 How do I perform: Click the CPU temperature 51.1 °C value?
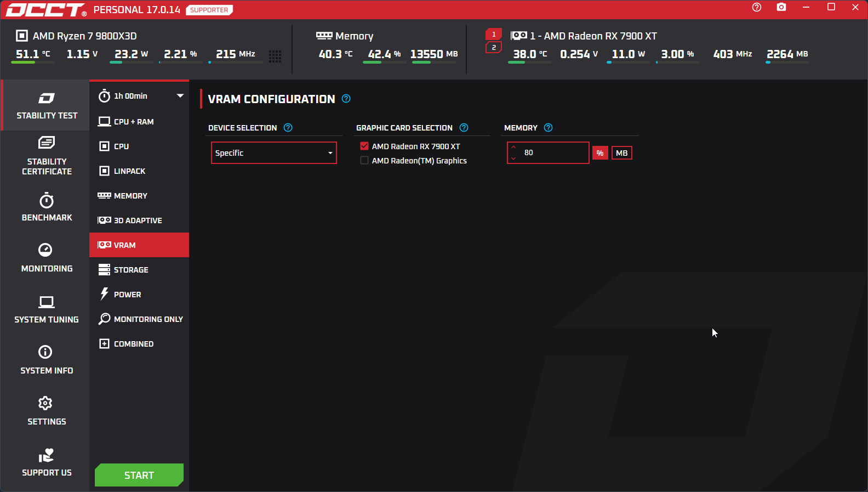click(x=33, y=54)
